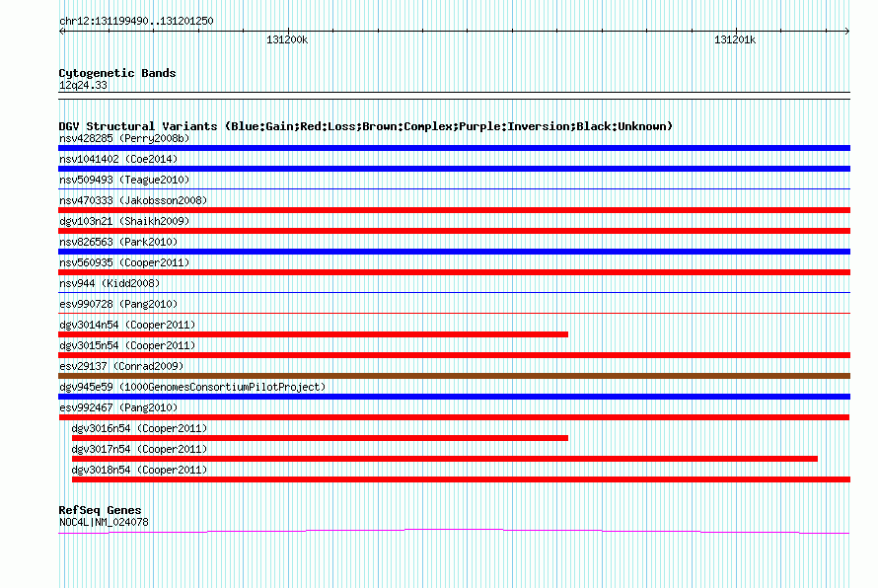Click the 131200k ruler marker
The image size is (878, 588).
(x=287, y=39)
